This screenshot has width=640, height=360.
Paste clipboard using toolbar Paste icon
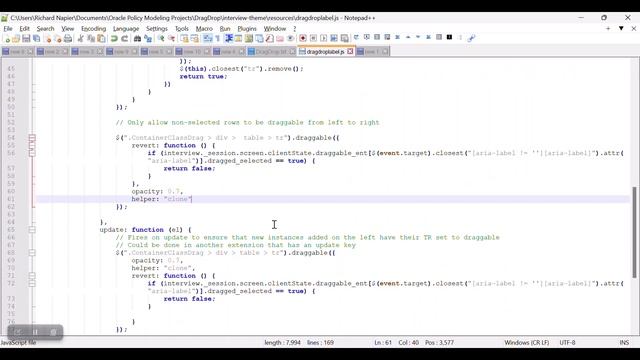pyautogui.click(x=101, y=38)
